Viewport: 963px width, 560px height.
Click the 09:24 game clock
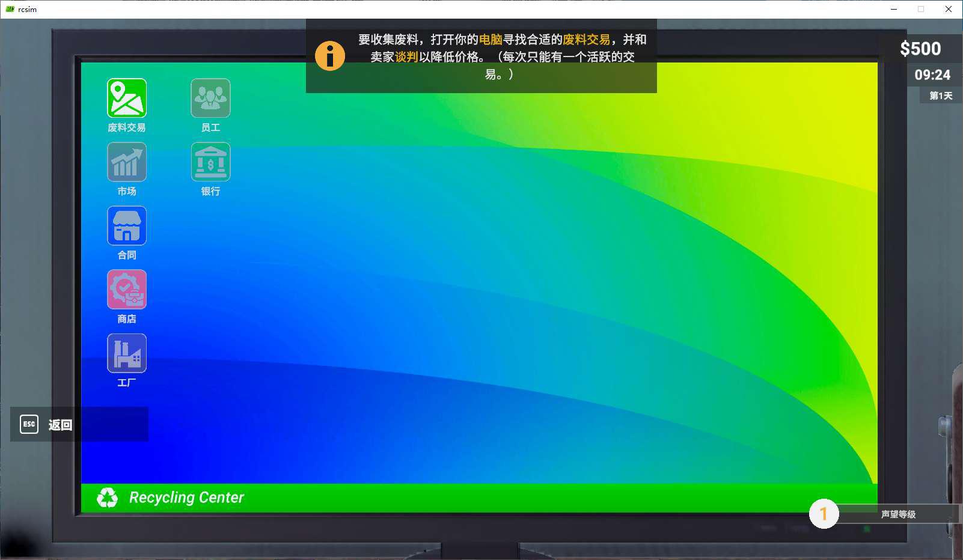coord(932,75)
